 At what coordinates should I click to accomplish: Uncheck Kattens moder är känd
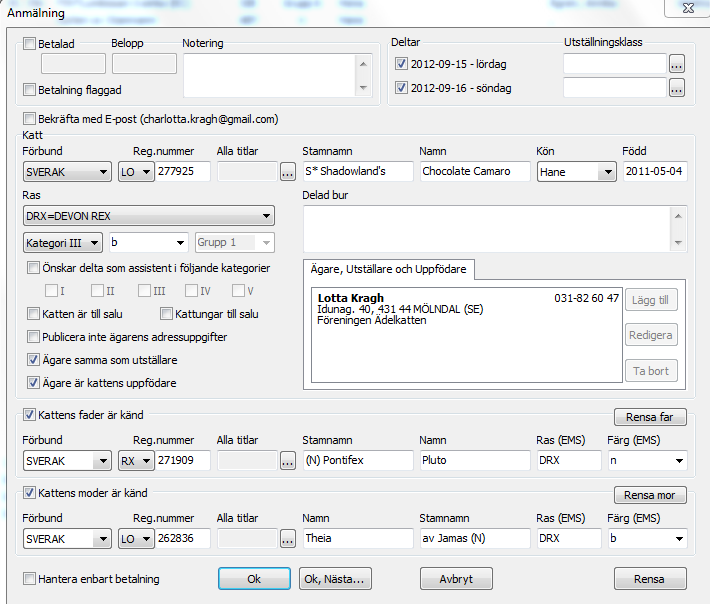tap(29, 492)
